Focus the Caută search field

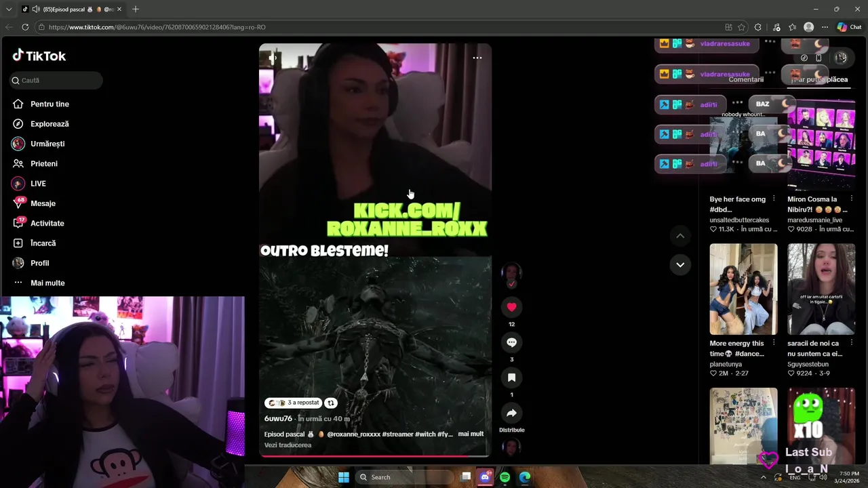[56, 80]
